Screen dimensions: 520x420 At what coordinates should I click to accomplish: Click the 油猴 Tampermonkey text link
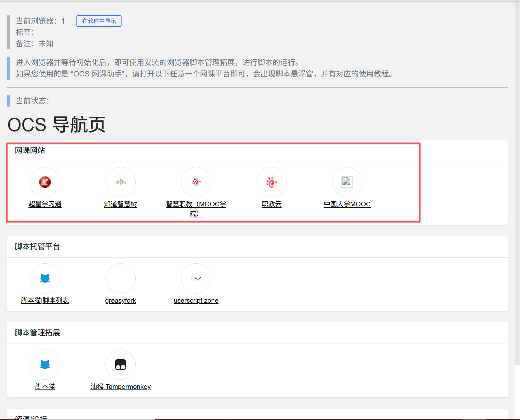coord(121,387)
